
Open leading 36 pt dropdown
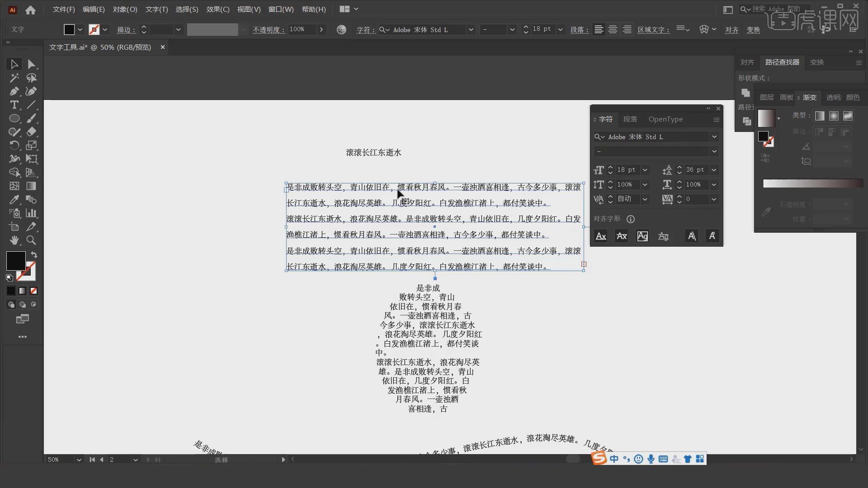coord(714,170)
